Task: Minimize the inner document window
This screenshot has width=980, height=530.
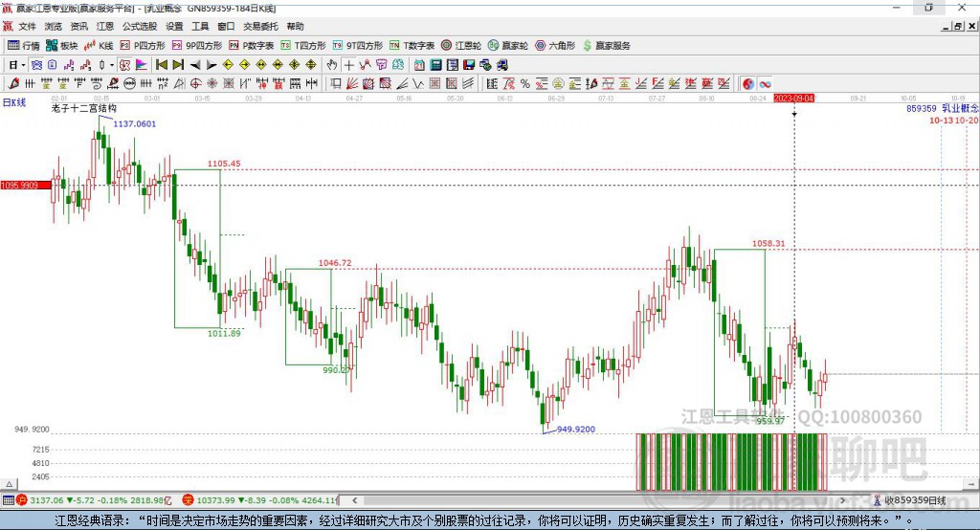Action: click(947, 26)
